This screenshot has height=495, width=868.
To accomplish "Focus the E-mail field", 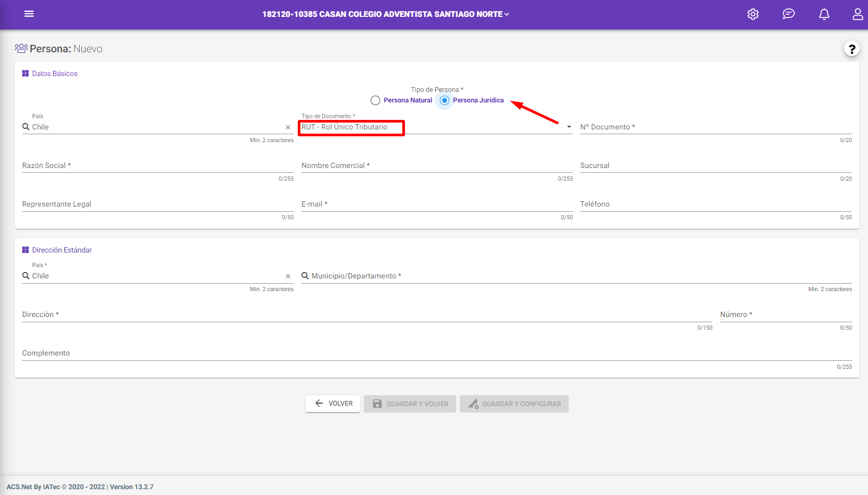I will tap(437, 204).
